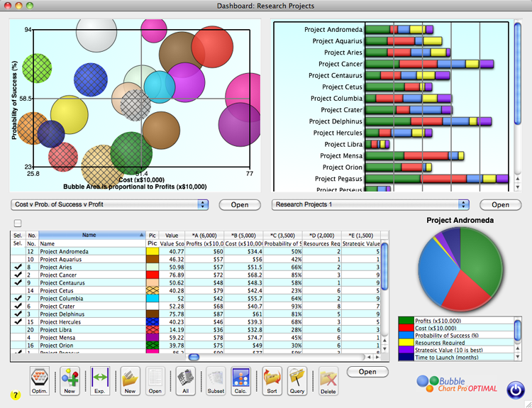Toggle selection checkmark for Project Aries
Image resolution: width=532 pixels, height=408 pixels.
point(17,268)
